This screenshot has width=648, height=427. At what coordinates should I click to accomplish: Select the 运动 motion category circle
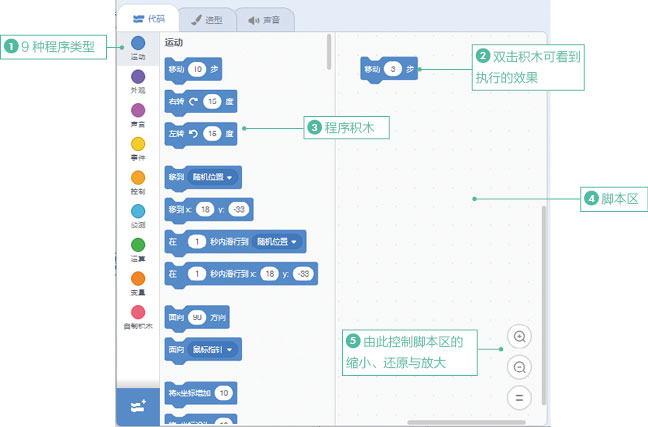(x=138, y=43)
